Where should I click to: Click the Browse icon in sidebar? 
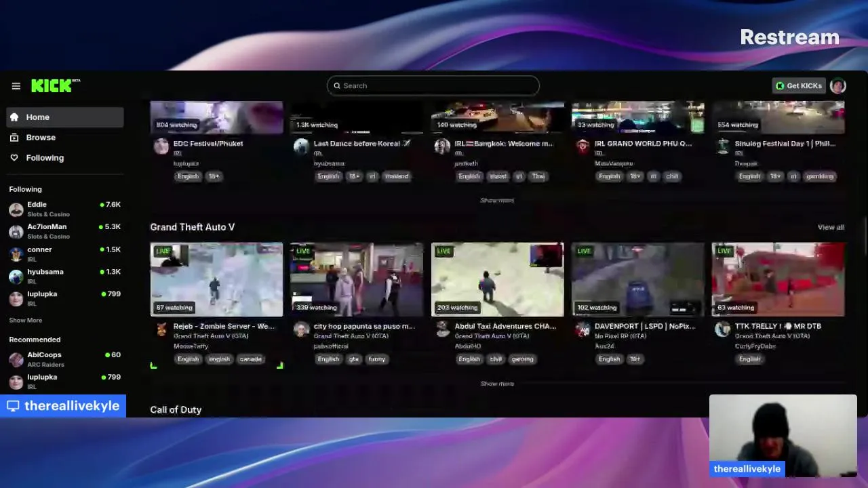pos(14,138)
